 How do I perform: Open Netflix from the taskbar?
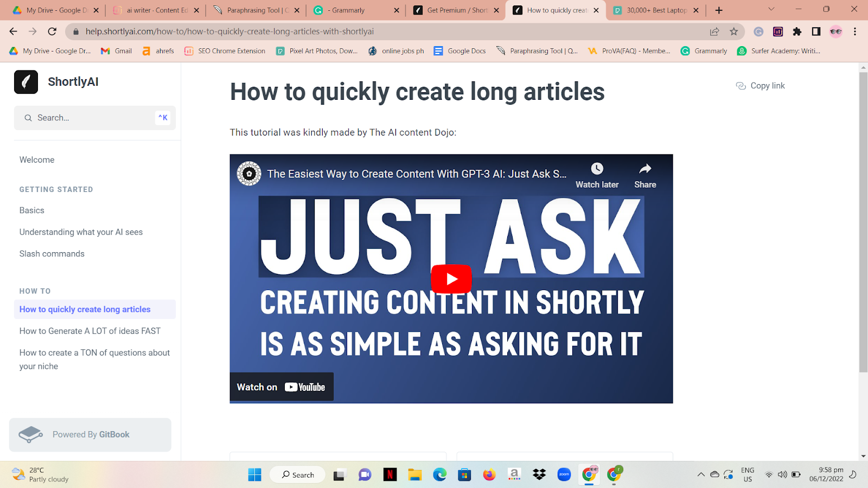click(390, 475)
